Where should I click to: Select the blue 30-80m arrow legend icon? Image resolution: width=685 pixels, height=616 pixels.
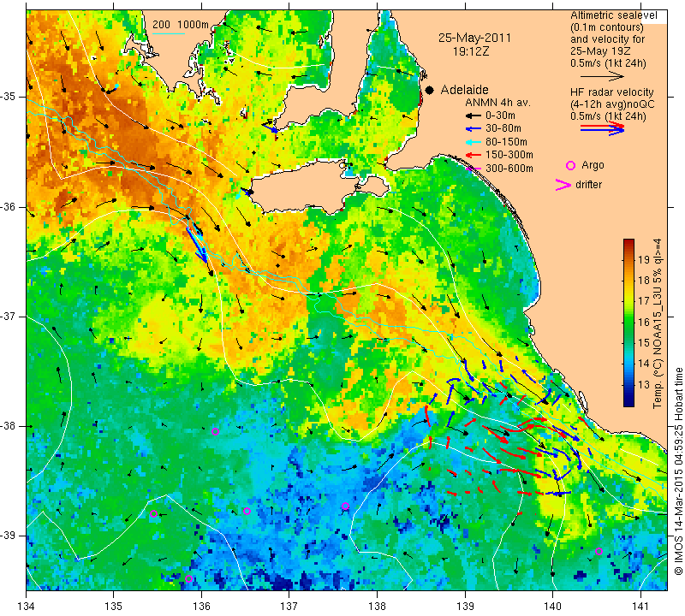(x=473, y=129)
